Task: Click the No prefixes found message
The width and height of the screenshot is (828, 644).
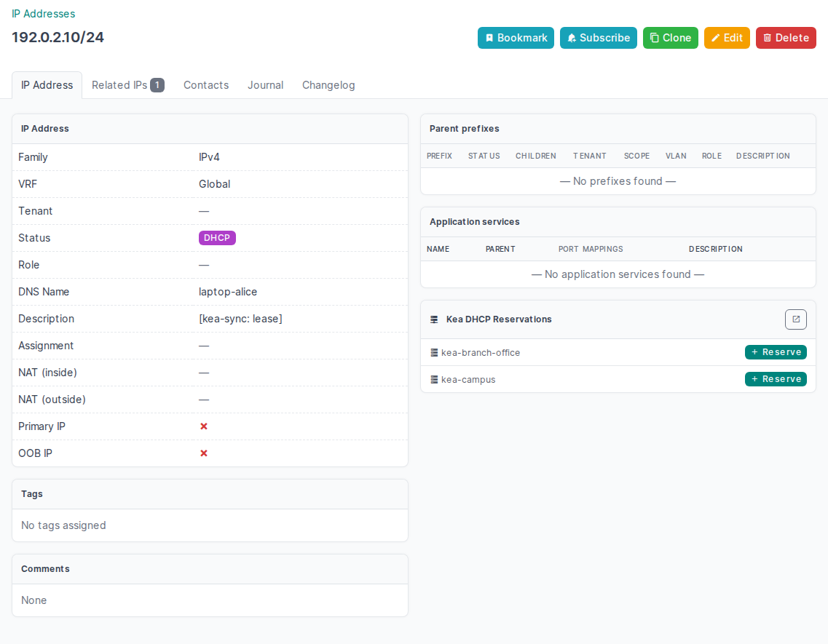Action: click(618, 182)
